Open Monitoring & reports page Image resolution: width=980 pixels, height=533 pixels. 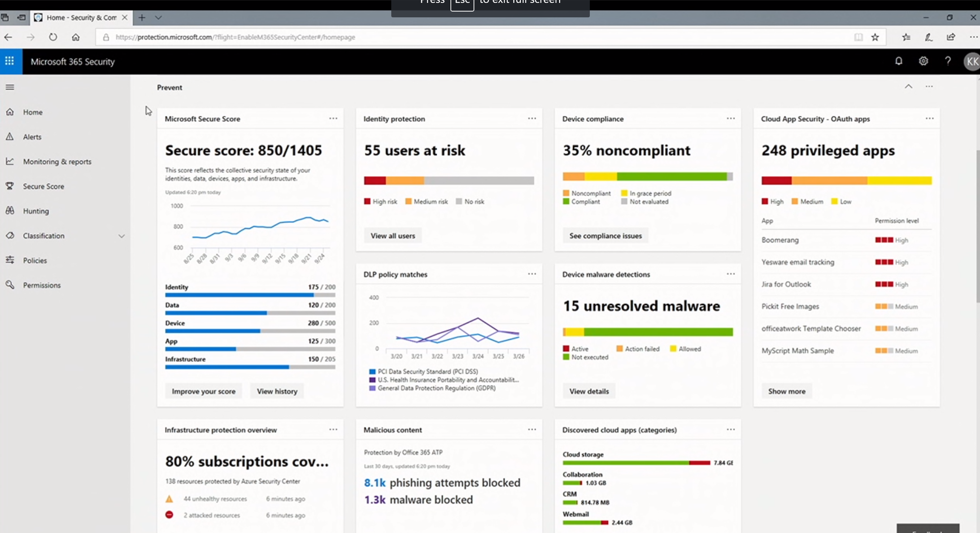click(57, 161)
